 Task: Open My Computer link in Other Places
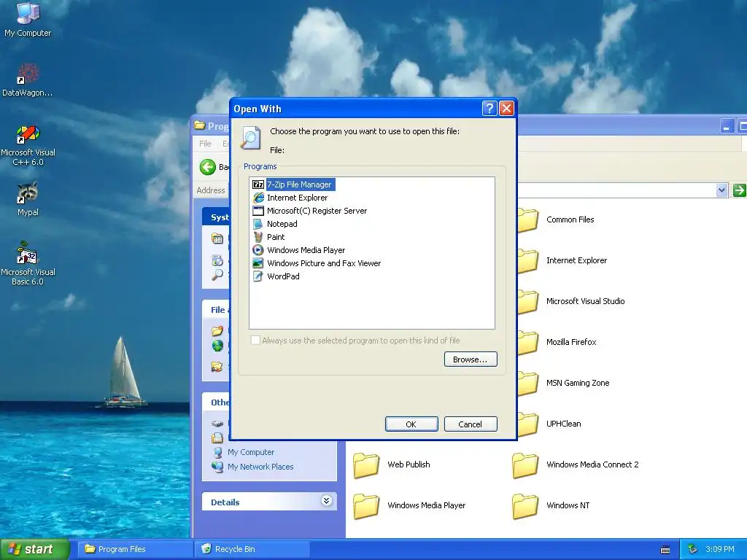pyautogui.click(x=251, y=452)
